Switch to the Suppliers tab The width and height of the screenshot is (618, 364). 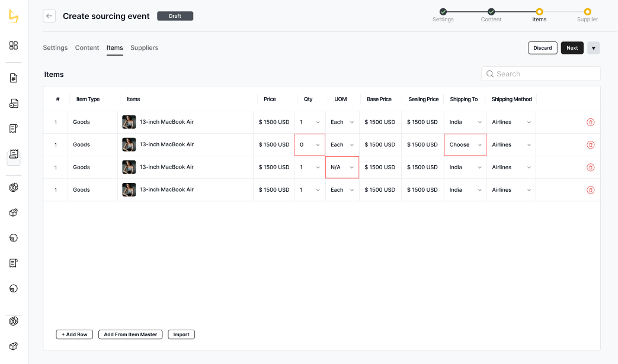(144, 48)
